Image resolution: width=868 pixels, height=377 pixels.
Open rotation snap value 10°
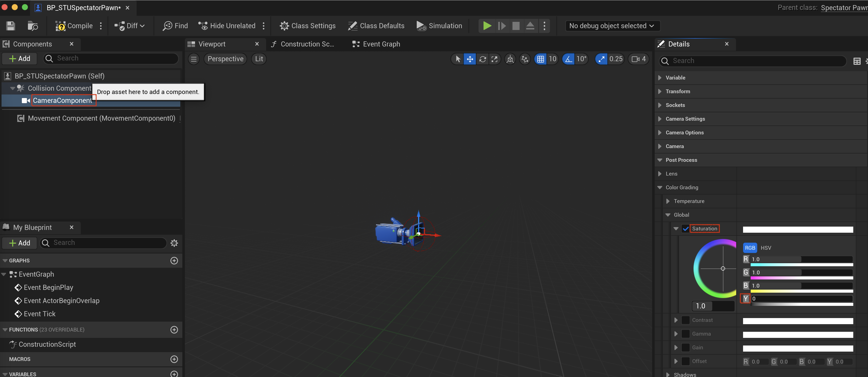[581, 59]
